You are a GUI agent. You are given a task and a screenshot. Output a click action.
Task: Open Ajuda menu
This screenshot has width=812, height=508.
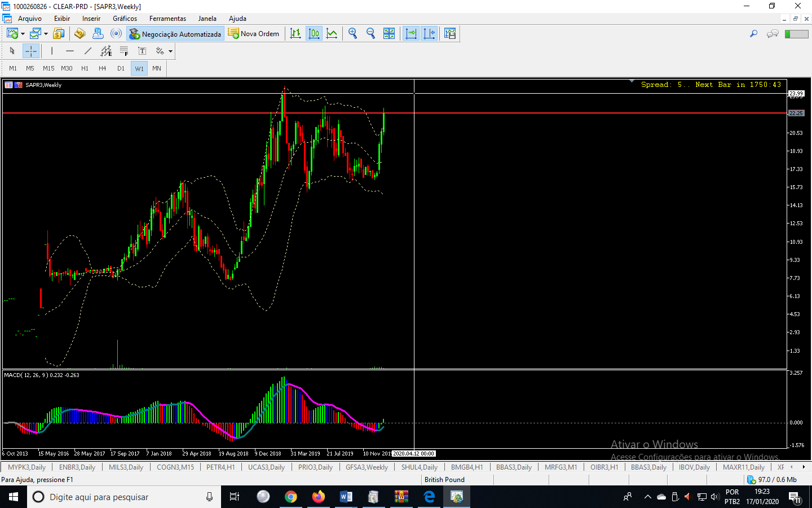click(237, 19)
